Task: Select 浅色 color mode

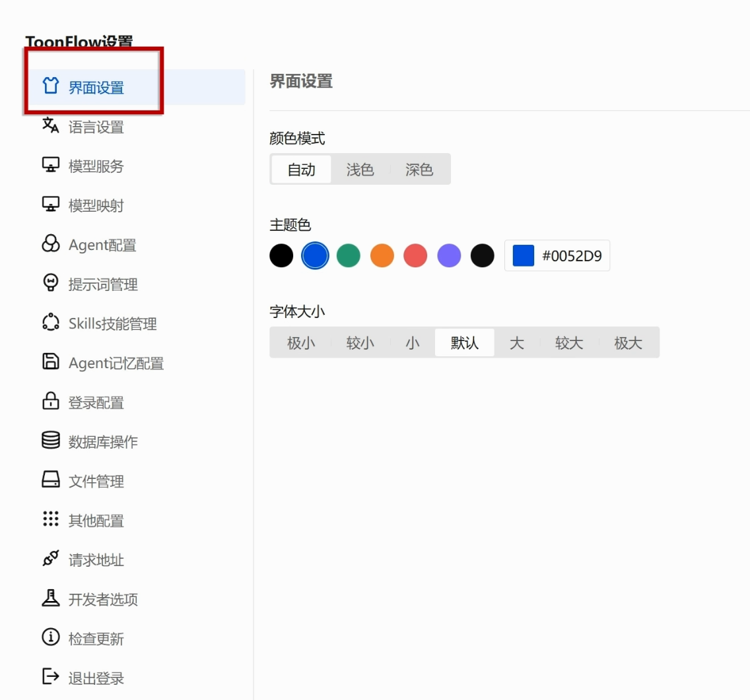Action: [360, 170]
